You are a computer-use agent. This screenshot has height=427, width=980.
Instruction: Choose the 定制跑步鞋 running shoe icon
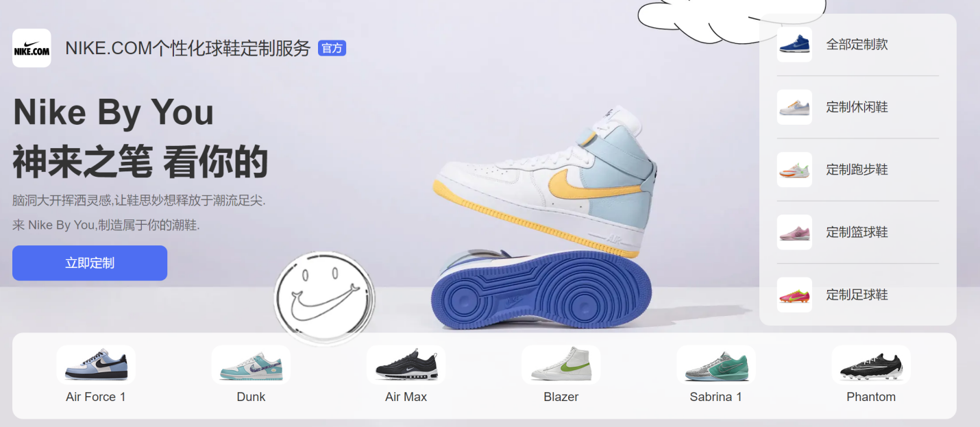click(794, 169)
